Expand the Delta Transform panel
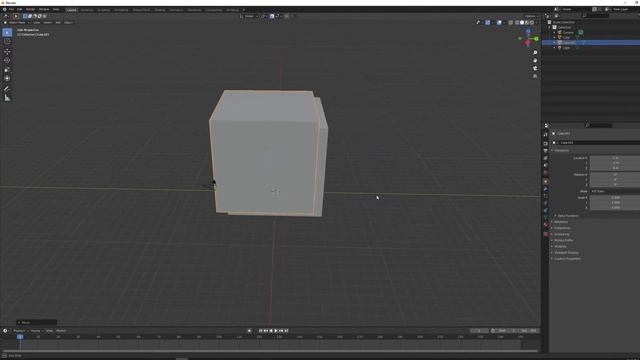 [567, 216]
